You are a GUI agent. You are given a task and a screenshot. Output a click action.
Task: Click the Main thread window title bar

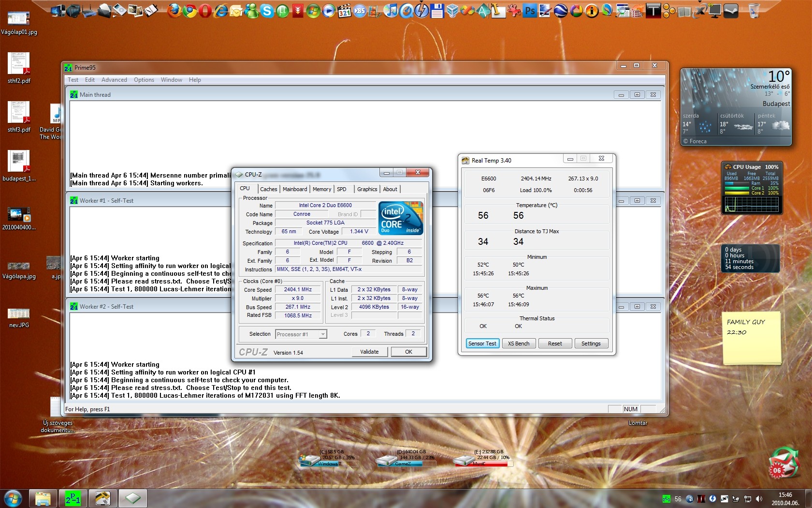[x=365, y=94]
